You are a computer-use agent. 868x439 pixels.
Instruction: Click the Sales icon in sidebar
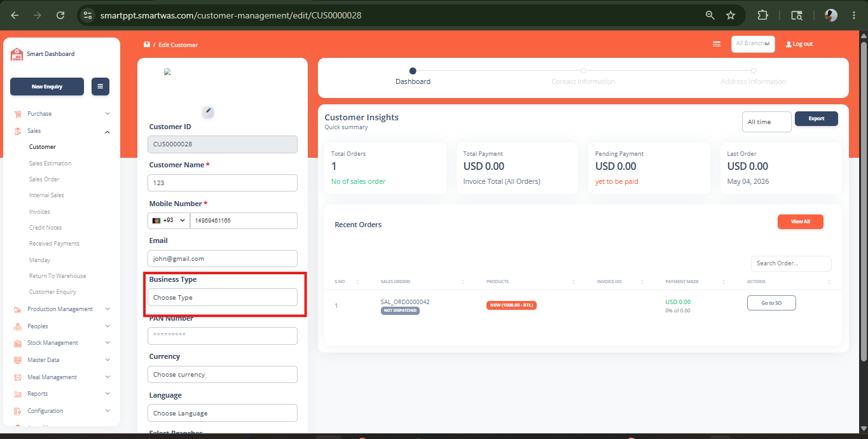18,131
